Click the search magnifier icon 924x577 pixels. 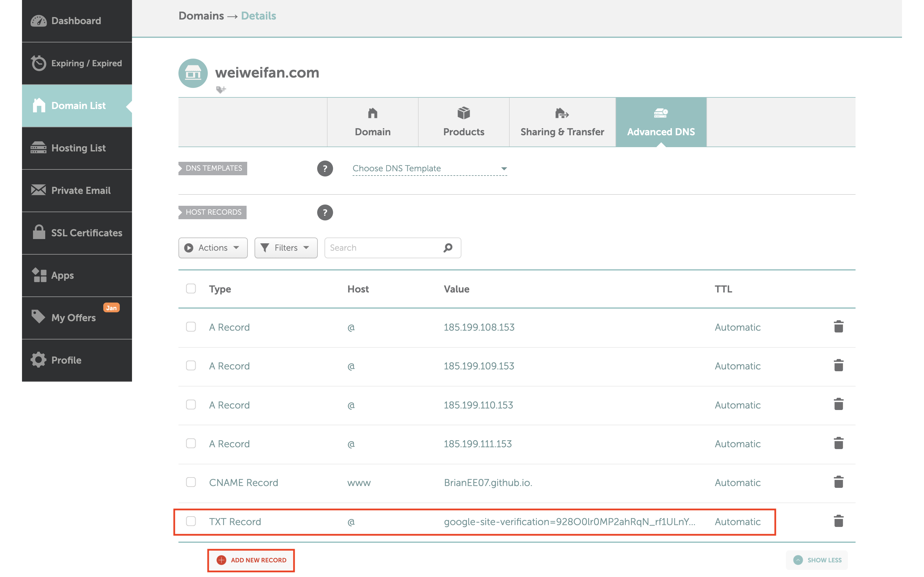448,248
